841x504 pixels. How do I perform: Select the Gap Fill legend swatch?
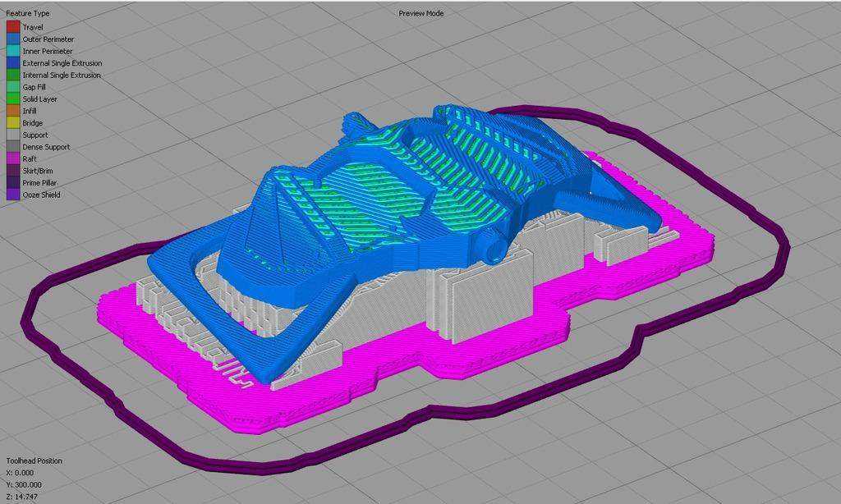pos(13,87)
